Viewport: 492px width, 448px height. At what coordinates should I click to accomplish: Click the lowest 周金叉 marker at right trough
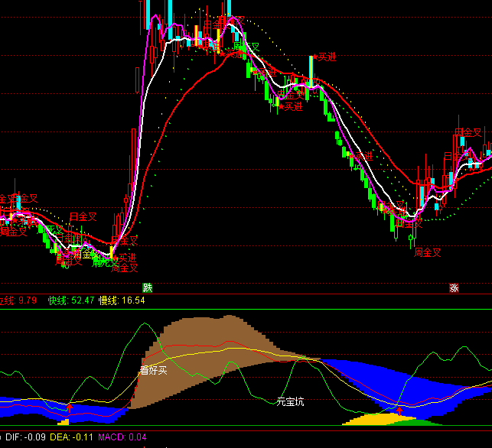[x=427, y=251]
